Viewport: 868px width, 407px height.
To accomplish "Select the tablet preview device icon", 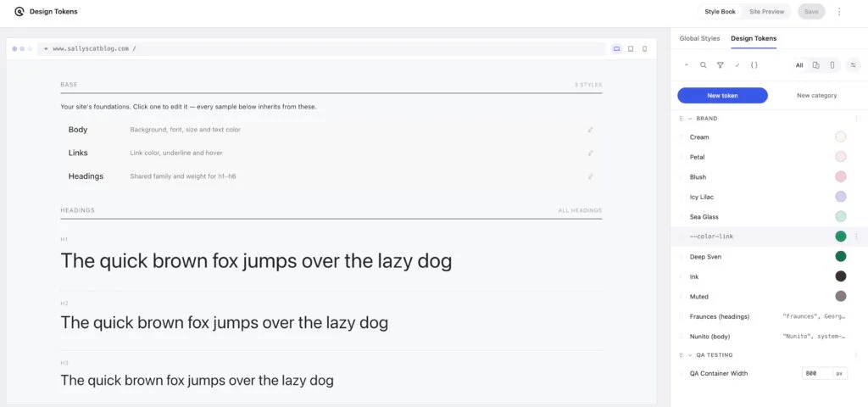I will tap(631, 48).
